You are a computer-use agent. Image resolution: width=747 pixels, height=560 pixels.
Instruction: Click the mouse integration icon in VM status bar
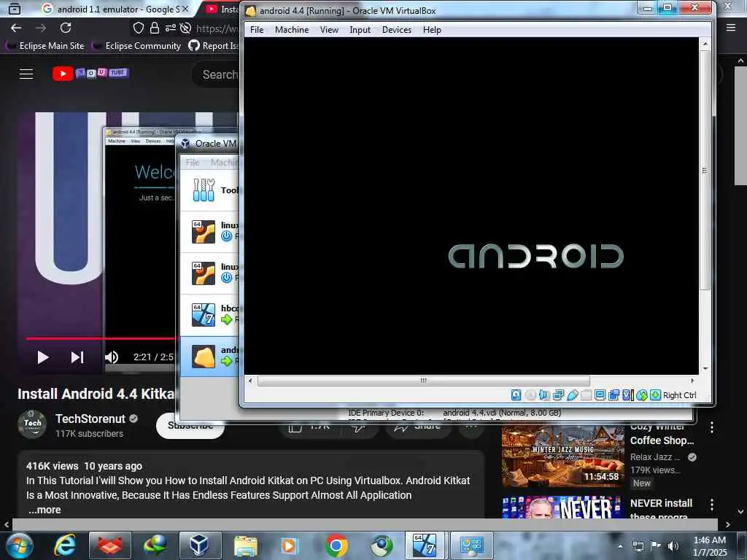coord(642,394)
